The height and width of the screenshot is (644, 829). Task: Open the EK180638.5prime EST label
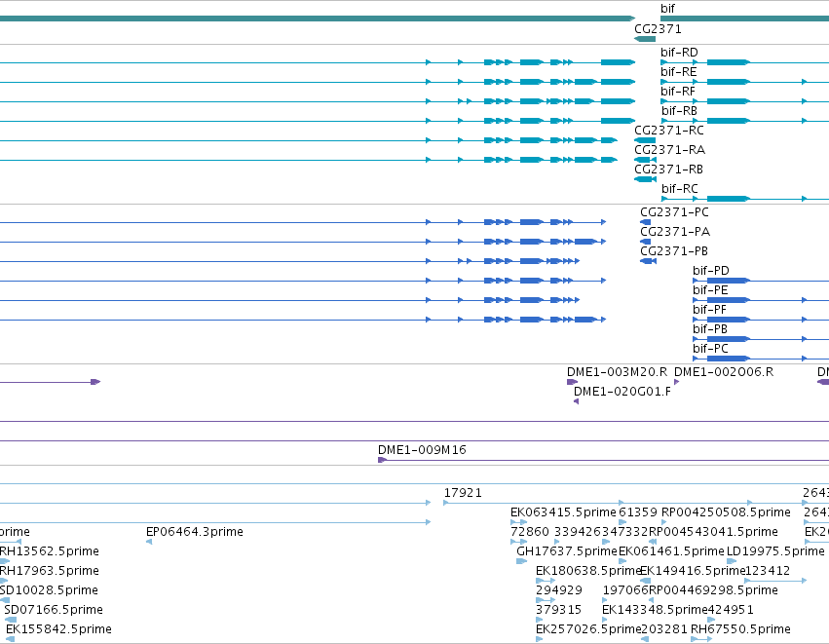[x=588, y=571]
